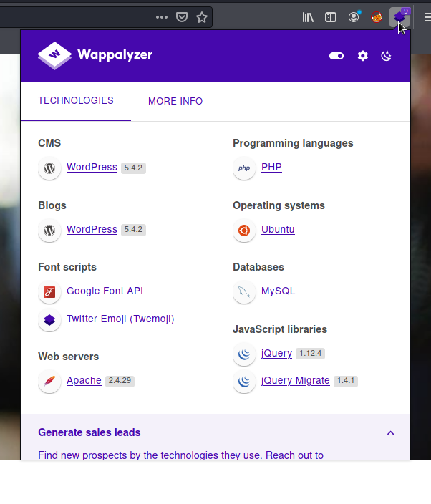This screenshot has width=431, height=504.
Task: Click the jQuery icon next to 1.12.4
Action: 244,354
